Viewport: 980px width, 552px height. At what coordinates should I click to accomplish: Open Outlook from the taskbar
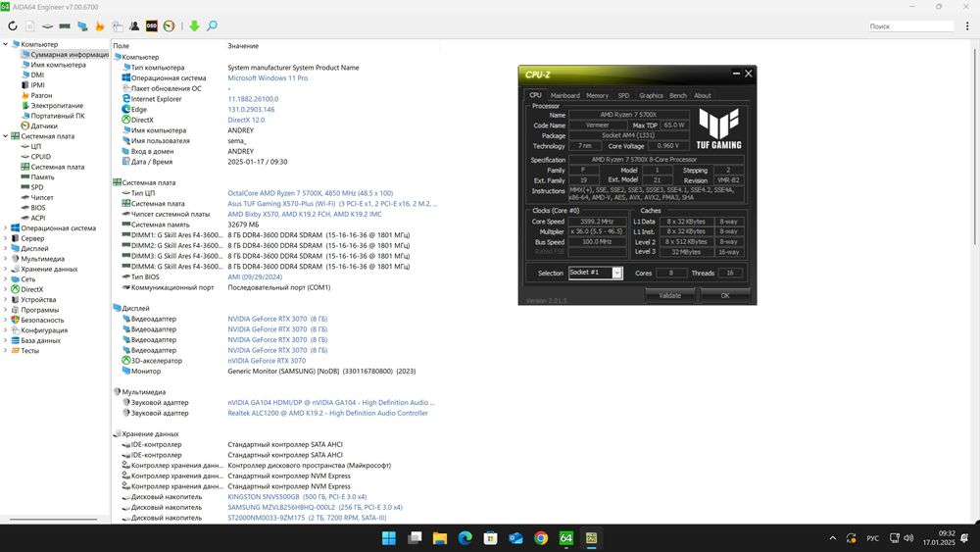click(515, 538)
